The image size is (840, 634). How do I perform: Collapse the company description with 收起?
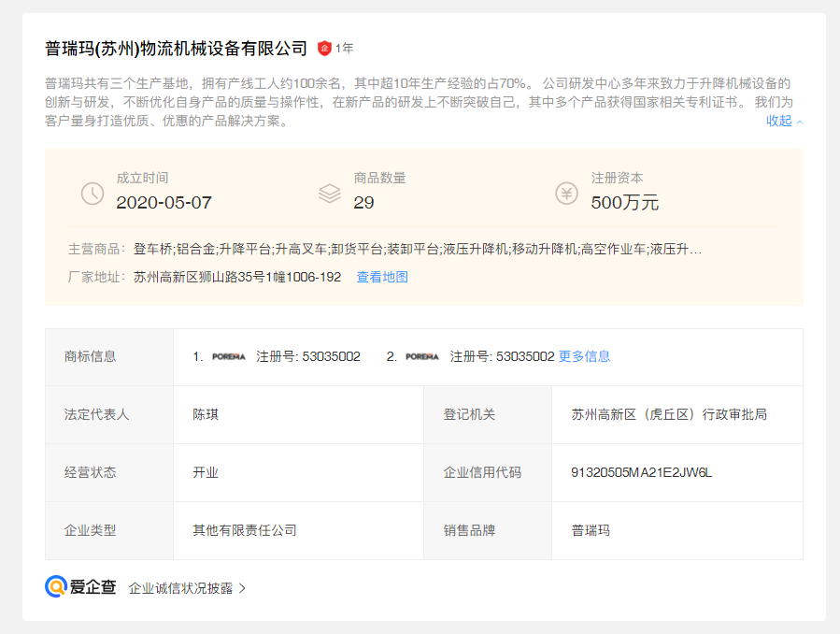coord(776,122)
